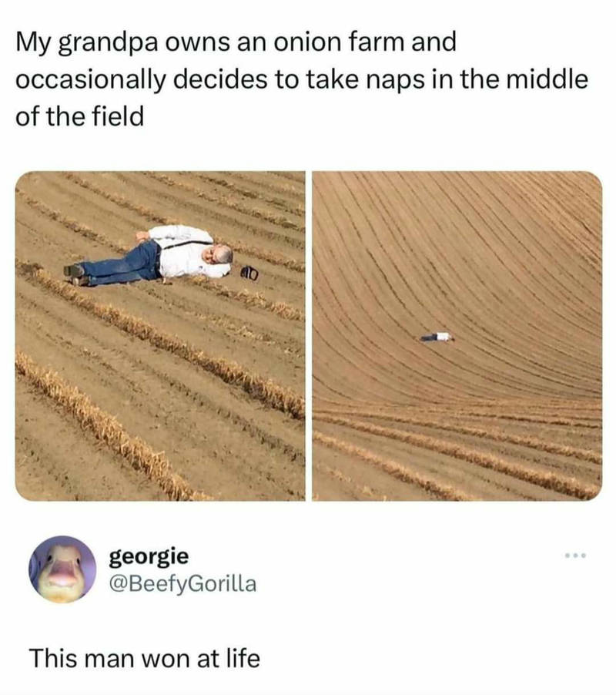Click the tiny distant figure in right photo
Viewport: 616px width, 695px height.
click(x=437, y=337)
